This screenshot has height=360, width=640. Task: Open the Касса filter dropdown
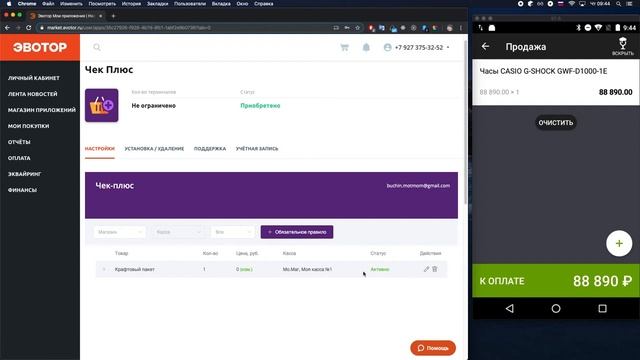pyautogui.click(x=178, y=232)
